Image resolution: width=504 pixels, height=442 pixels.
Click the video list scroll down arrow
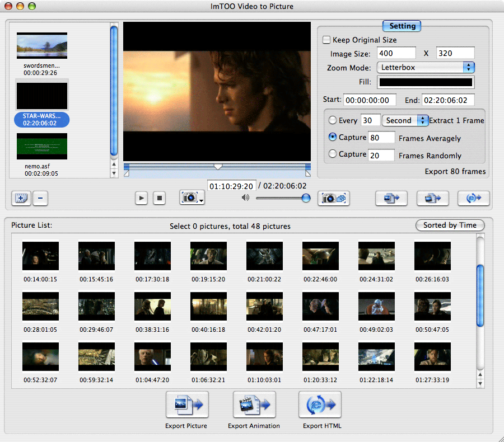(x=114, y=173)
